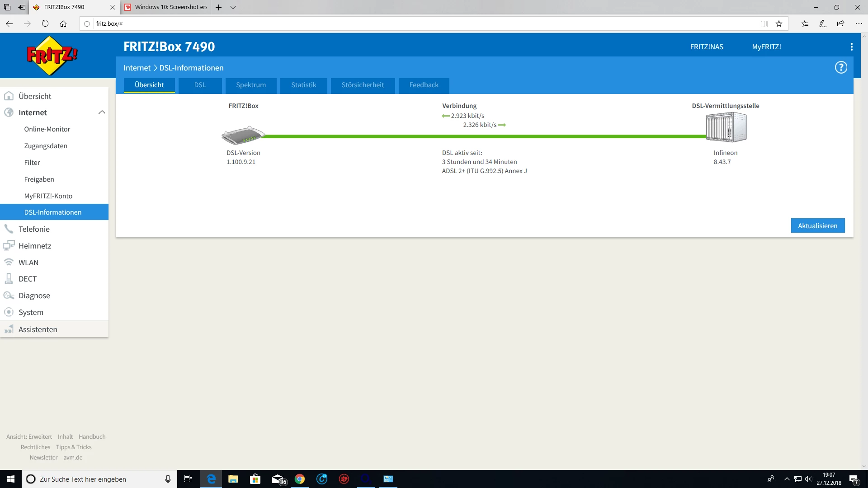Screen dimensions: 868x488
Task: Expand the System sidebar section
Action: [x=31, y=312]
